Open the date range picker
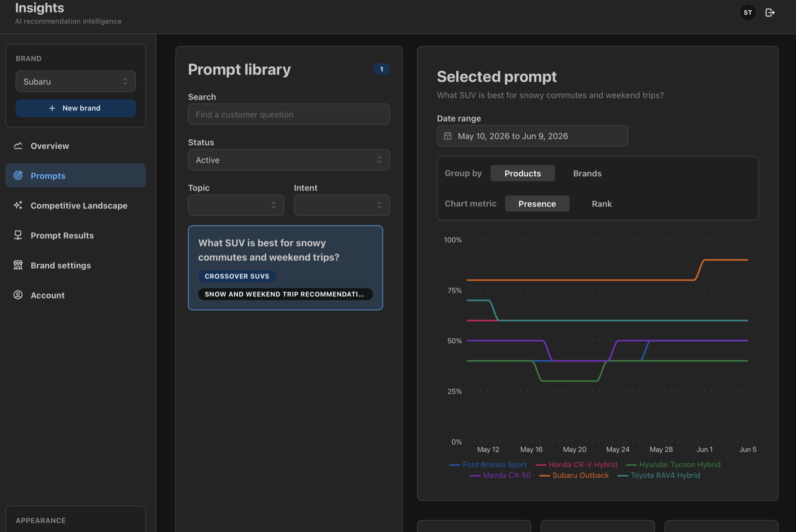This screenshot has width=796, height=532. (532, 136)
